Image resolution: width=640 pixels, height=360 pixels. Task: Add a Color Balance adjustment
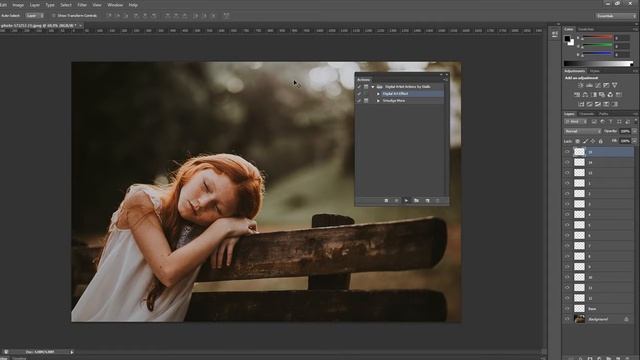[585, 95]
